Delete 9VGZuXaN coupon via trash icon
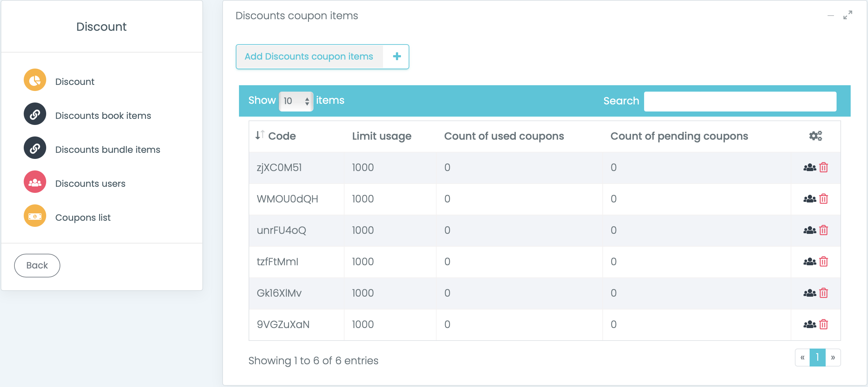The image size is (868, 387). (823, 325)
